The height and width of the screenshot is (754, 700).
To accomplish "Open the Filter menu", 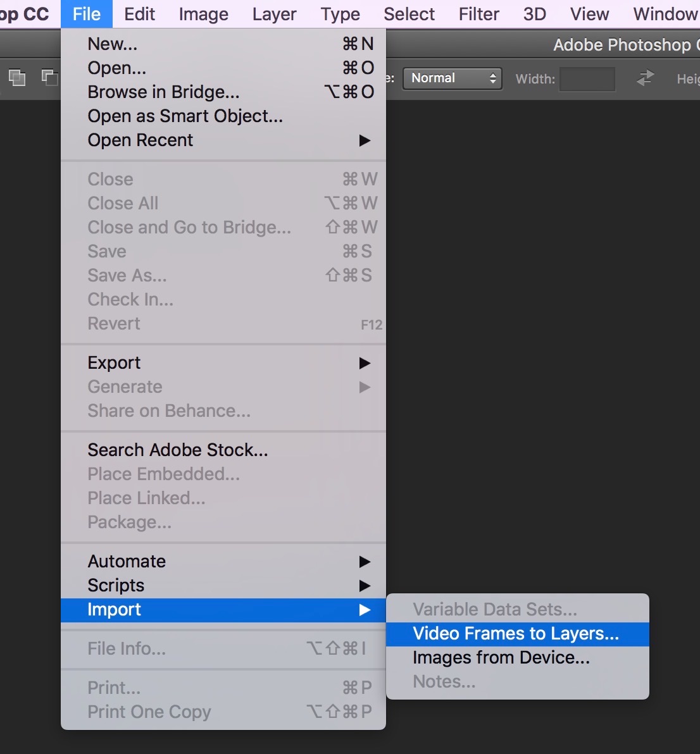I will pyautogui.click(x=478, y=14).
